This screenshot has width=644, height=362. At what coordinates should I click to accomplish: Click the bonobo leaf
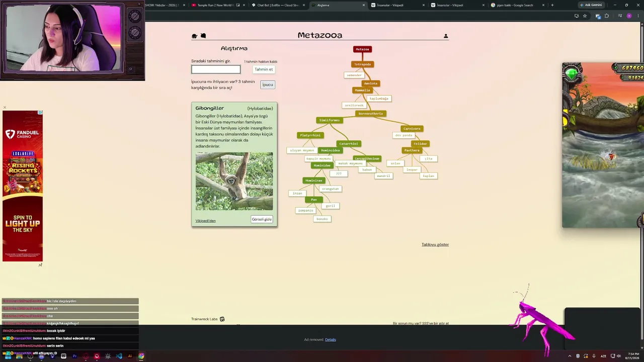322,219
